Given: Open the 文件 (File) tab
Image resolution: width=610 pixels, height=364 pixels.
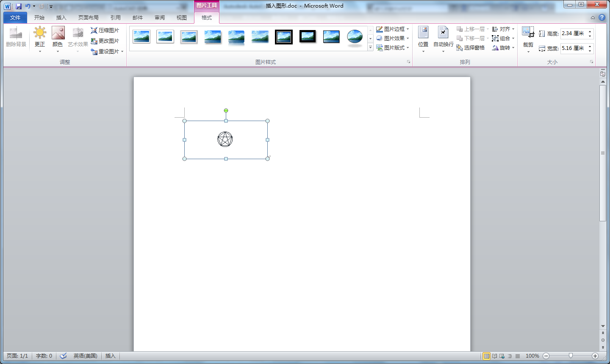Looking at the screenshot, I should (15, 17).
